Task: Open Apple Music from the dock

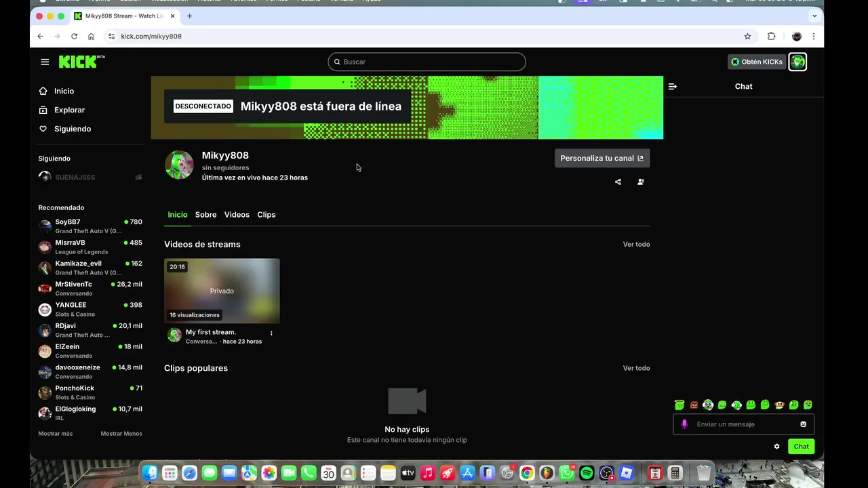Action: click(x=428, y=473)
